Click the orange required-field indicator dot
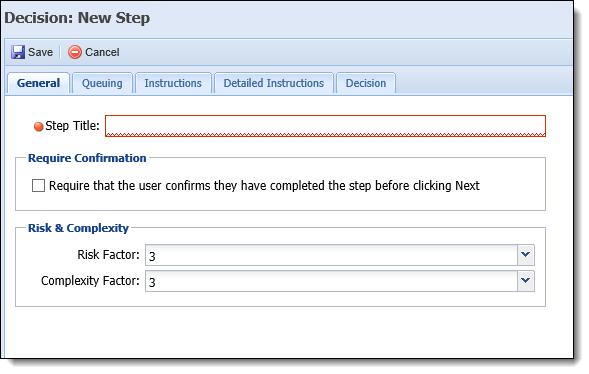The image size is (589, 374). coord(38,127)
